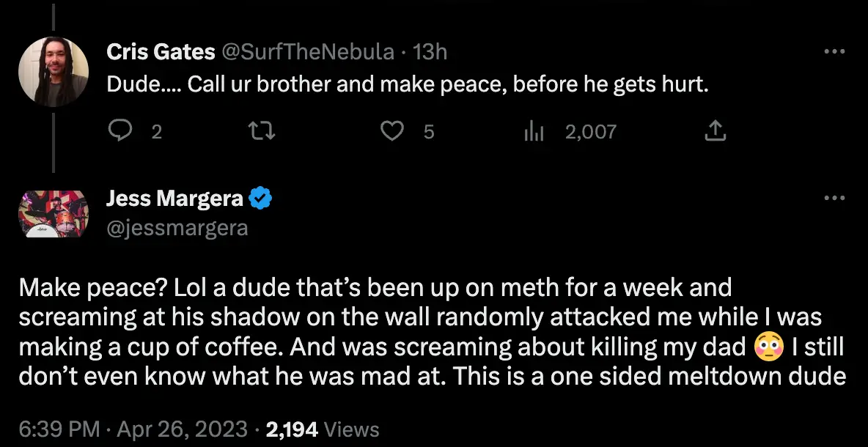The image size is (868, 447).
Task: Select the Jess Margera display name
Action: click(x=175, y=198)
